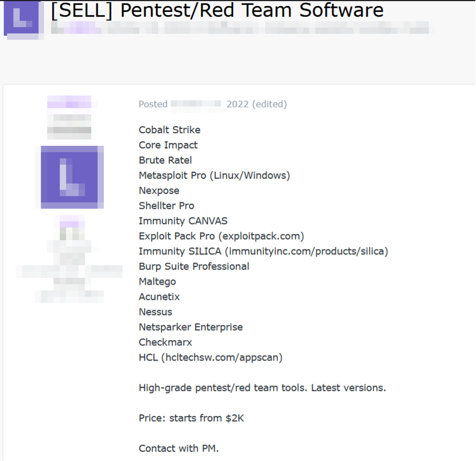Click the "Cobalt Strike" line in the post

(170, 130)
